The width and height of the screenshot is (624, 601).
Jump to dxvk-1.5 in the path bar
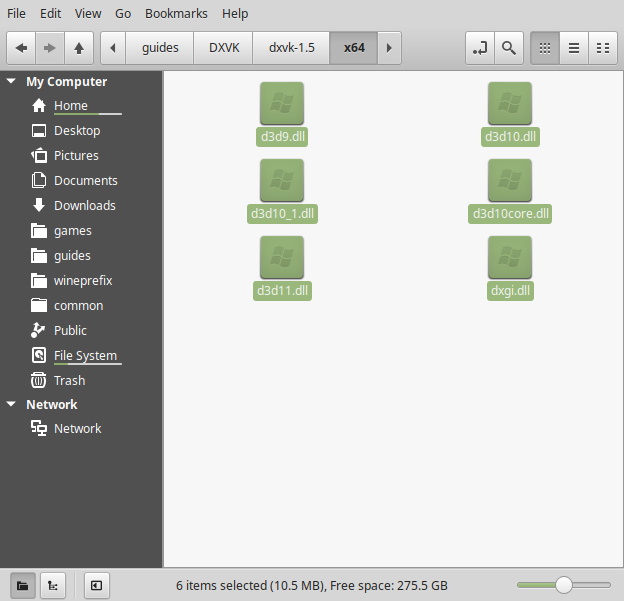[291, 48]
